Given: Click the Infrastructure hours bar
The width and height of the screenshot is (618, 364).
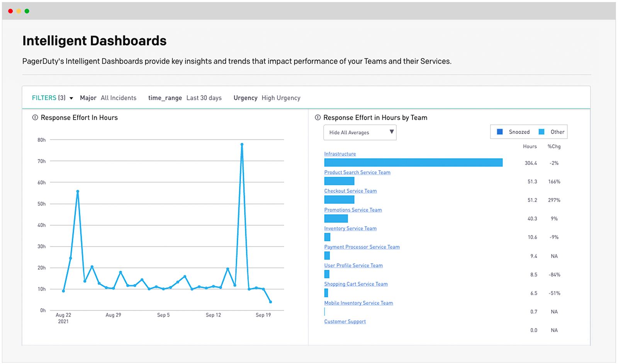Looking at the screenshot, I should coord(413,163).
